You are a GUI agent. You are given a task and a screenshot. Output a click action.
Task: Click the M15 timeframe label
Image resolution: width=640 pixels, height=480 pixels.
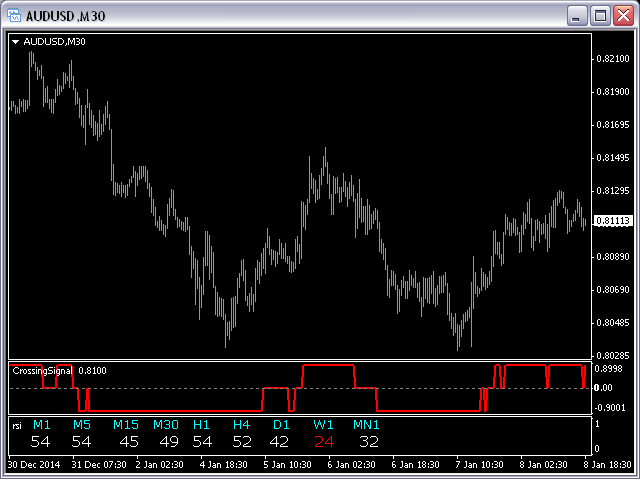[126, 425]
